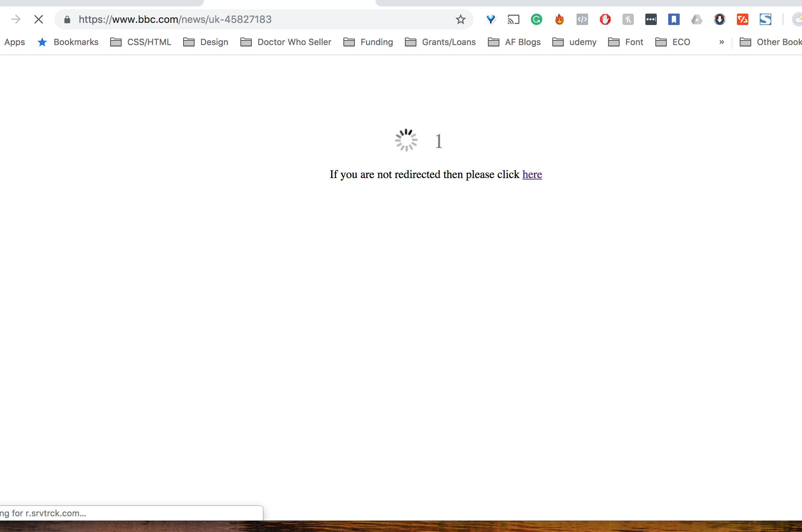Click the Grammarly extension icon
The height and width of the screenshot is (532, 802).
pos(536,19)
